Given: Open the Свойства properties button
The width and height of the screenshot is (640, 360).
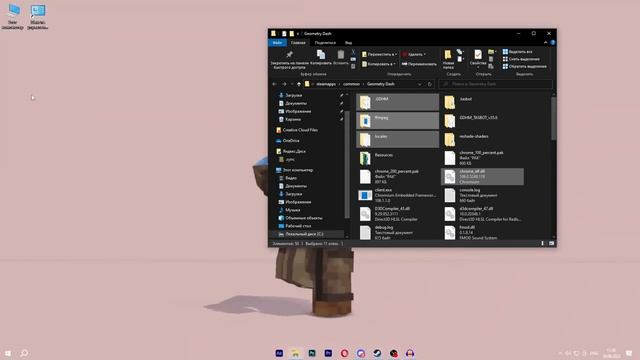Looking at the screenshot, I should tap(478, 58).
